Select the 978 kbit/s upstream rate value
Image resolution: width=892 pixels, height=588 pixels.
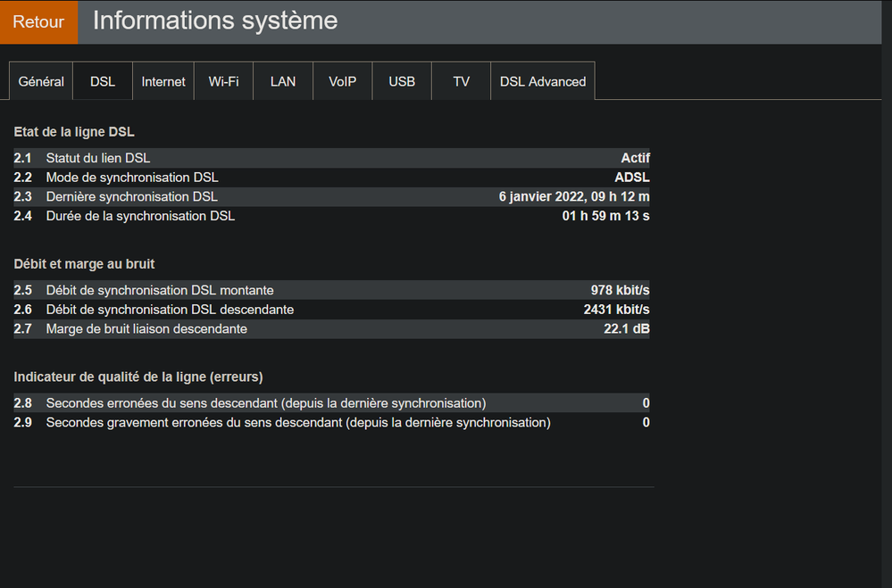[620, 290]
